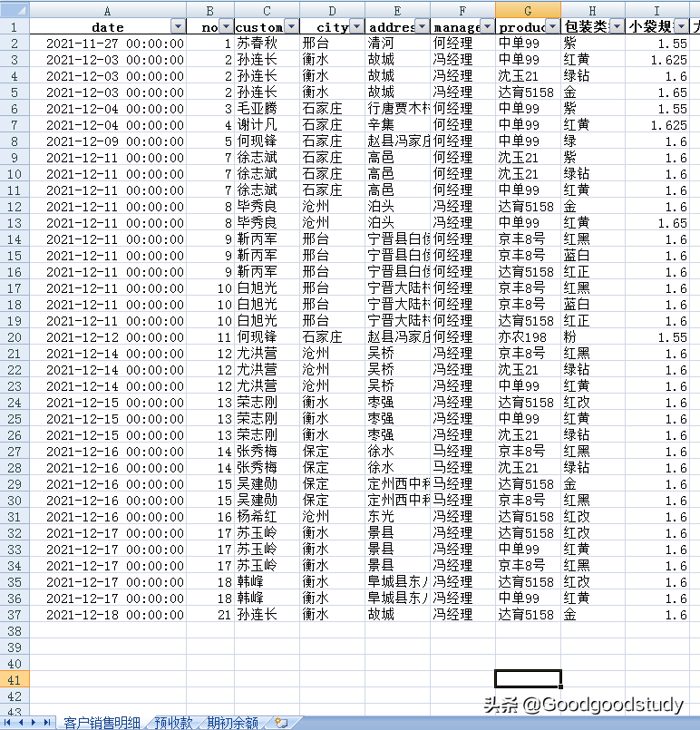Go to last sheet navigation arrow

point(46,723)
